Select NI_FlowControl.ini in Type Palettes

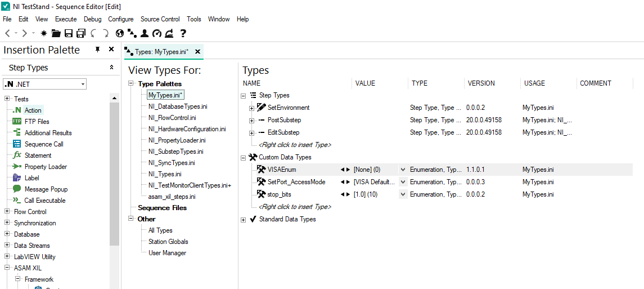pos(172,118)
